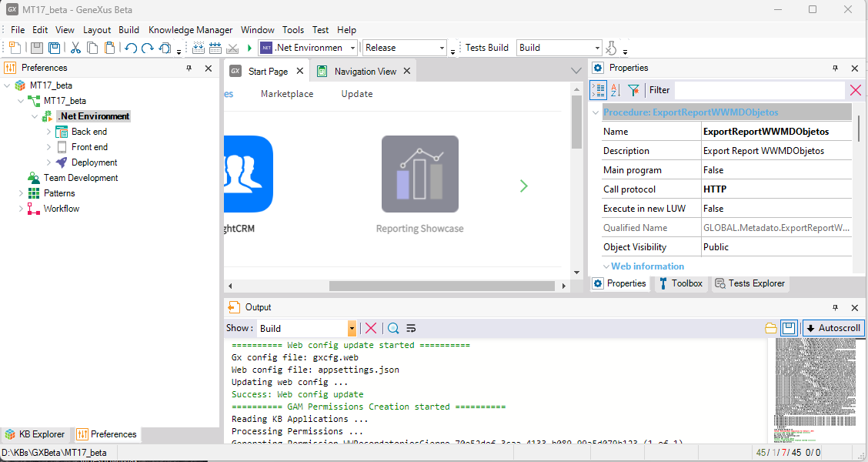Screen dimensions: 868x462
Task: Toggle the properties filter funnel icon
Action: (634, 90)
